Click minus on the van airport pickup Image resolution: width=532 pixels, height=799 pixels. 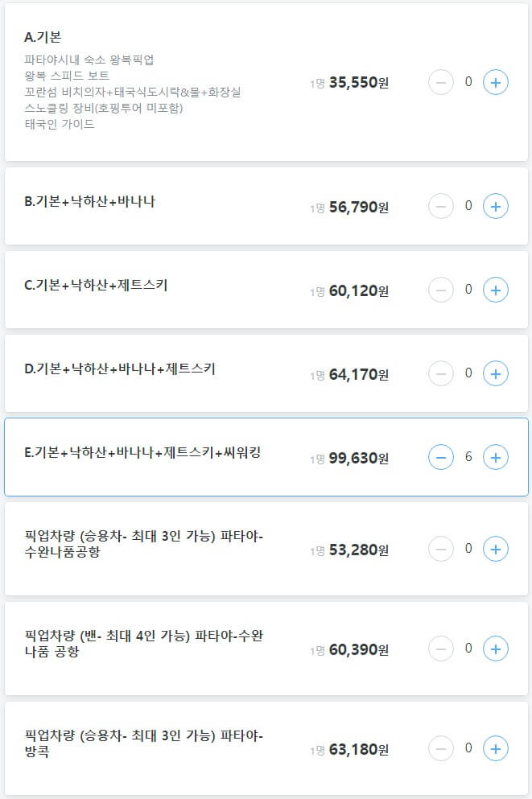441,649
